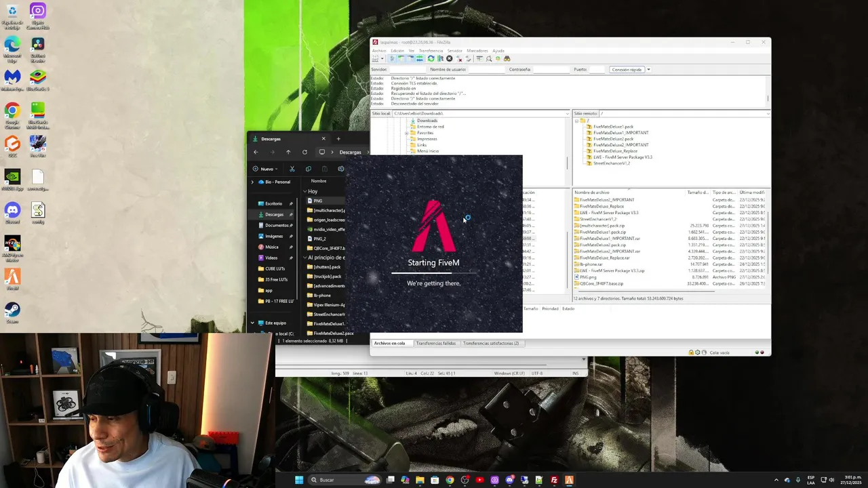The image size is (868, 488).
Task: Click the Contraseña input field
Action: click(551, 69)
